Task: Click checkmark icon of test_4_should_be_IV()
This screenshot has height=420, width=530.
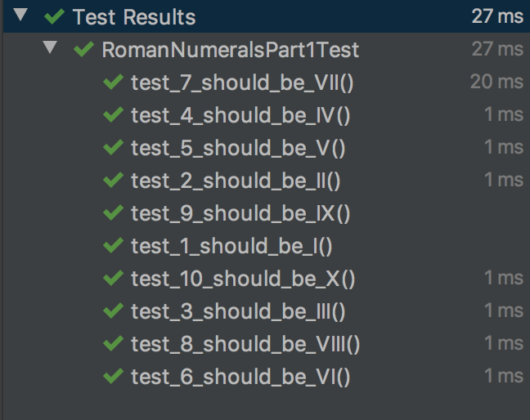Action: (113, 115)
